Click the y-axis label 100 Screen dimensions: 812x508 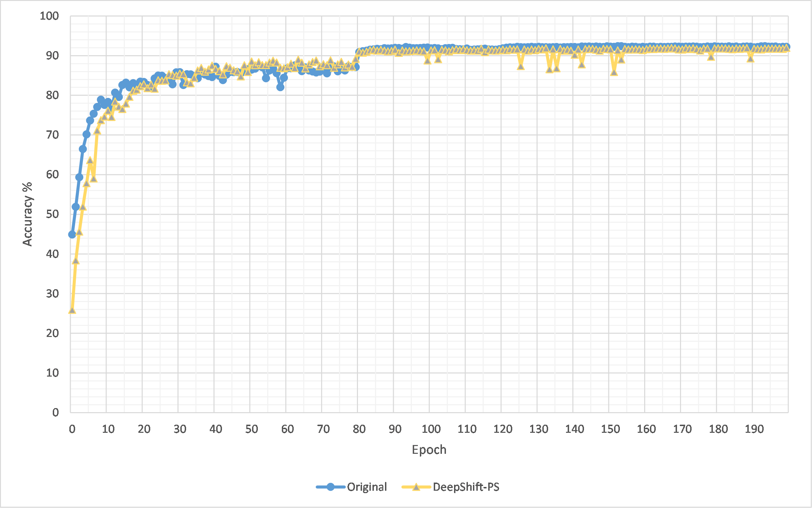[49, 16]
